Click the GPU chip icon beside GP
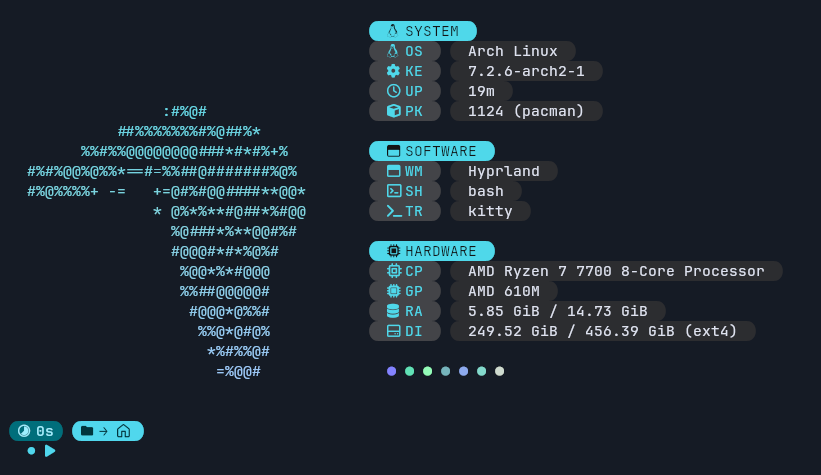 pos(393,291)
